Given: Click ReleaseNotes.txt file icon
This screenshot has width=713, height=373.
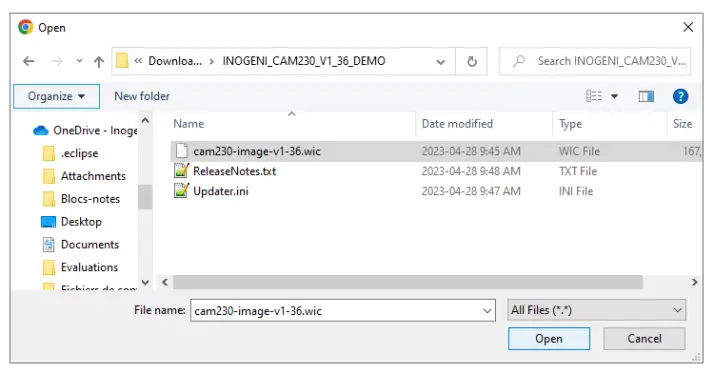Looking at the screenshot, I should pos(181,171).
